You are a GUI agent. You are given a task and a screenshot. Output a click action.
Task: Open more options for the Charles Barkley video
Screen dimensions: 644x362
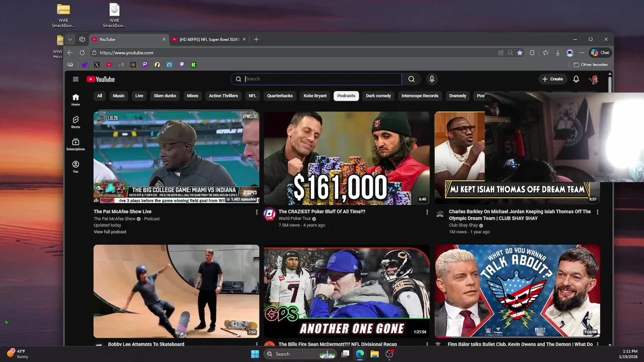598,212
